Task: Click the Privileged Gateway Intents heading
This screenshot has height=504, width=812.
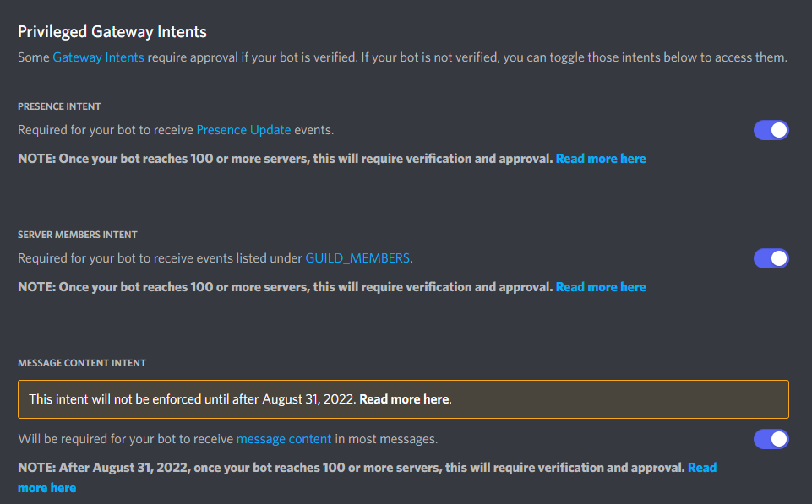Action: (112, 31)
